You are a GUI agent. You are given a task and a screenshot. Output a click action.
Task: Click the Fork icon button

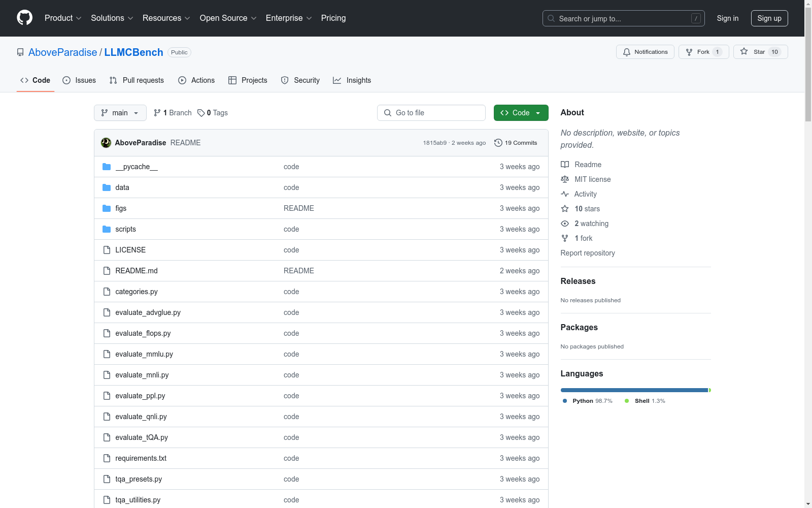pos(689,52)
